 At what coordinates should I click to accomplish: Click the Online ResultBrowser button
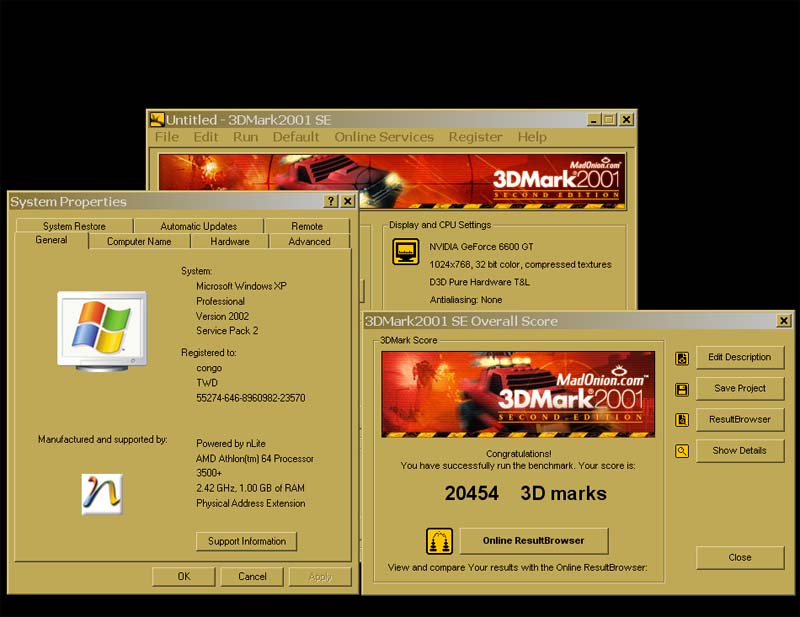(534, 541)
